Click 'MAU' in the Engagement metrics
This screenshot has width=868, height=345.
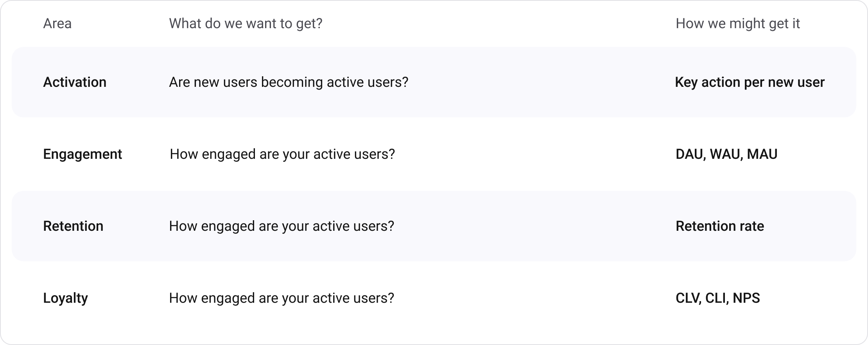tap(762, 154)
